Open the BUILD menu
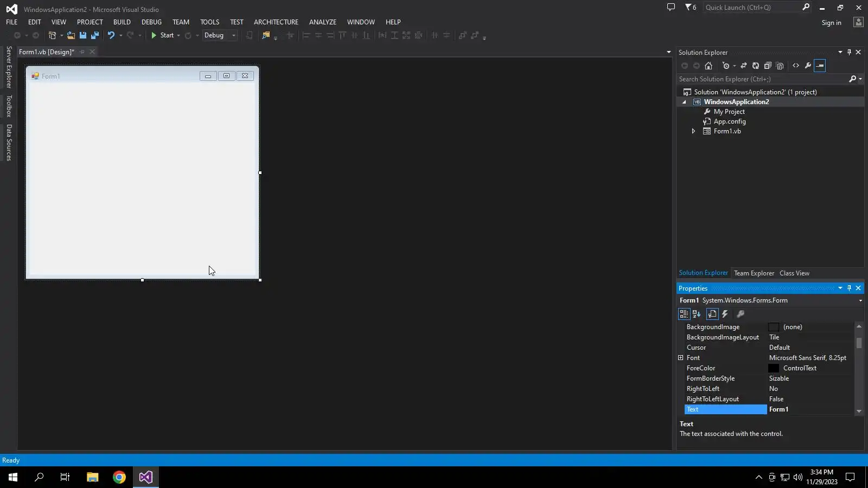The height and width of the screenshot is (488, 868). (122, 22)
